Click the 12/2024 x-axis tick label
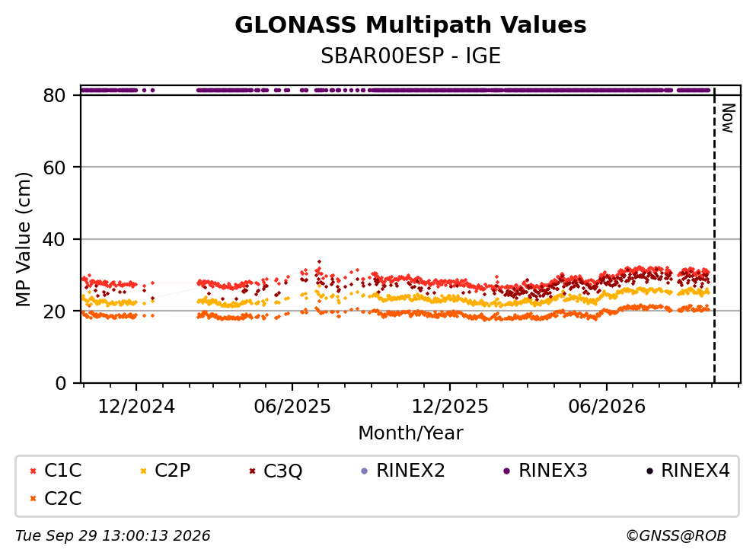 point(136,407)
